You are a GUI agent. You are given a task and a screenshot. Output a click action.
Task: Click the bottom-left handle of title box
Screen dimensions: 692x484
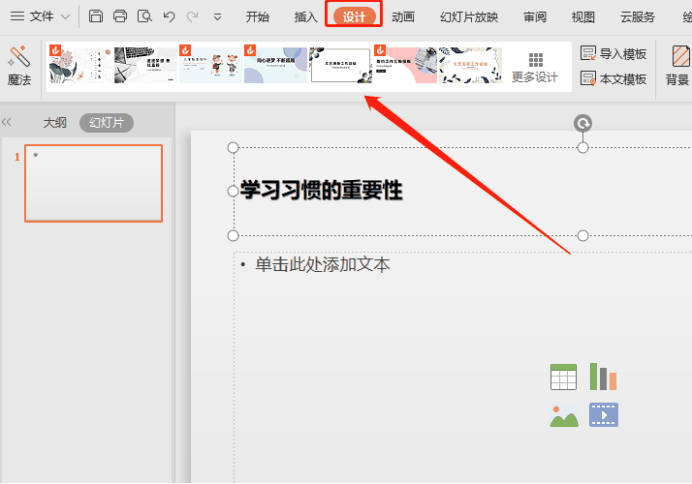[x=233, y=236]
